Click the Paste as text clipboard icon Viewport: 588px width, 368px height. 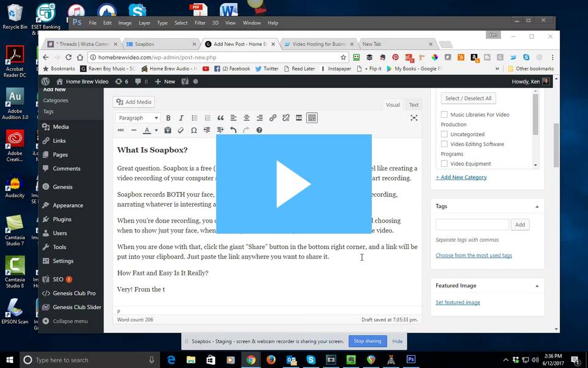click(x=168, y=130)
